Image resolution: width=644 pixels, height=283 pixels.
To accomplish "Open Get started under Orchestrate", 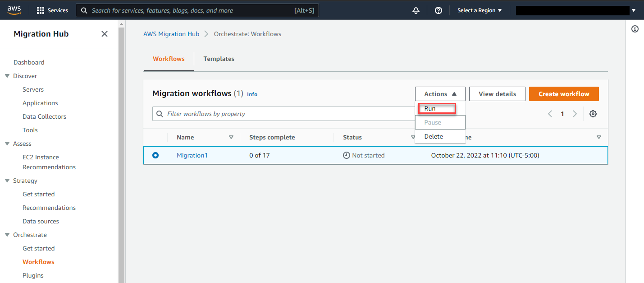I will coord(38,248).
